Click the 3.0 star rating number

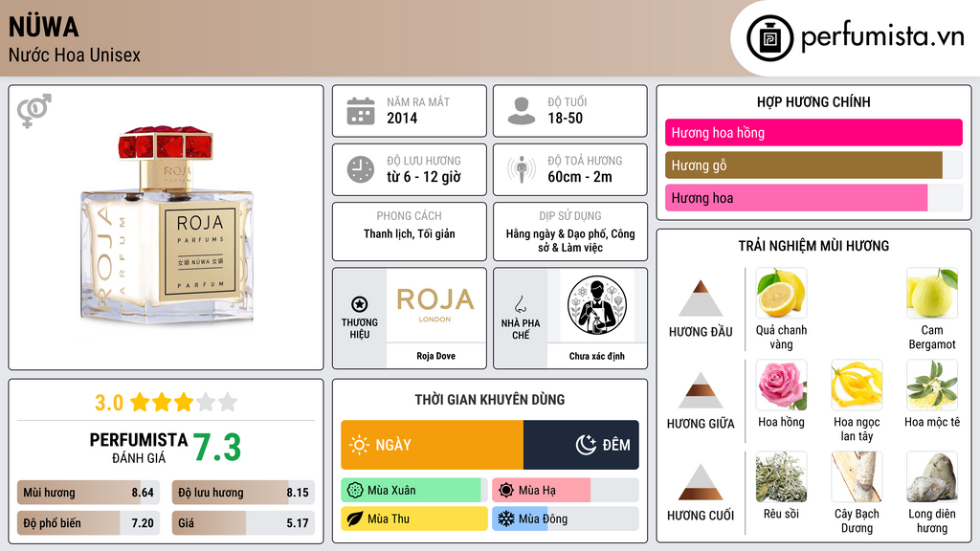click(109, 403)
